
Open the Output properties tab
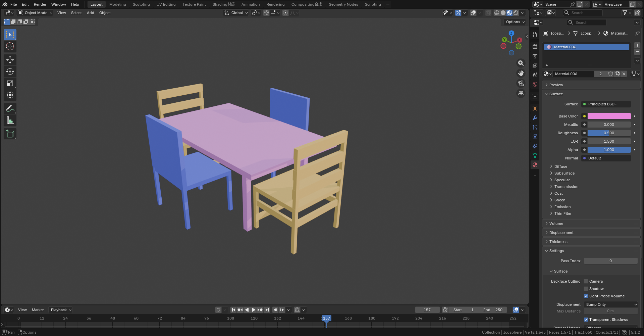pyautogui.click(x=535, y=56)
